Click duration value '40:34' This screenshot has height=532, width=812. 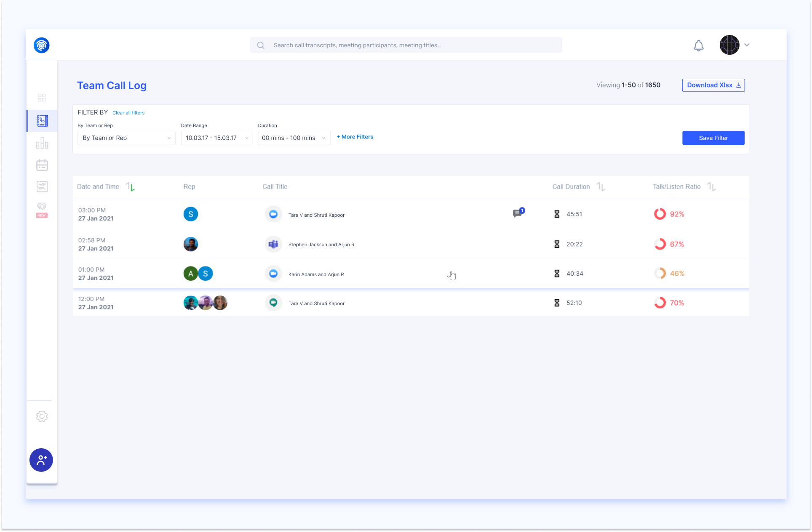coord(575,274)
